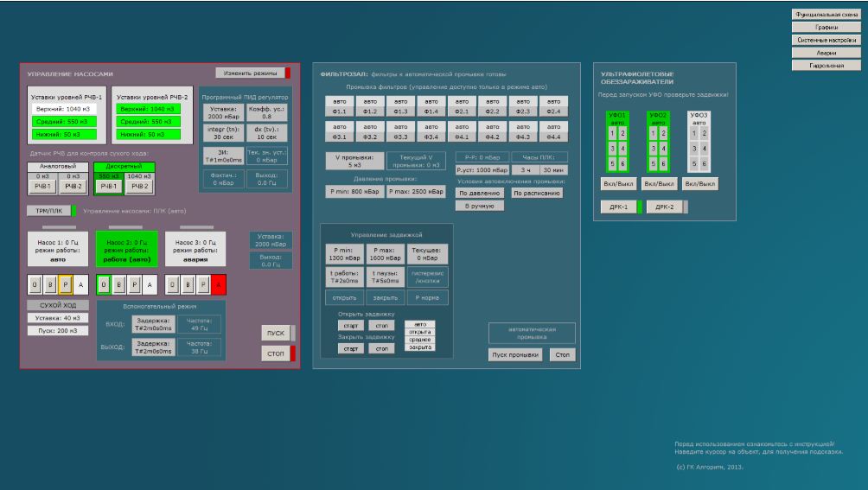Toggle the ДРК-1 switch
868x490 pixels.
click(x=618, y=207)
